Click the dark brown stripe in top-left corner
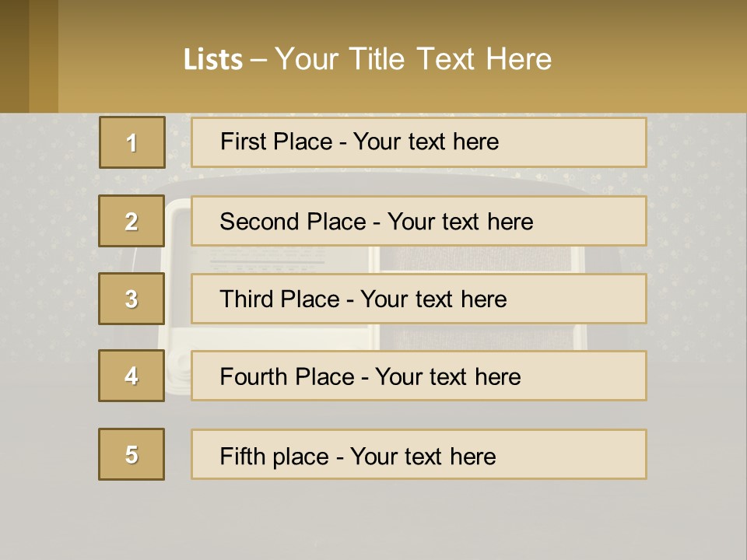This screenshot has width=747, height=560. pos(14,56)
